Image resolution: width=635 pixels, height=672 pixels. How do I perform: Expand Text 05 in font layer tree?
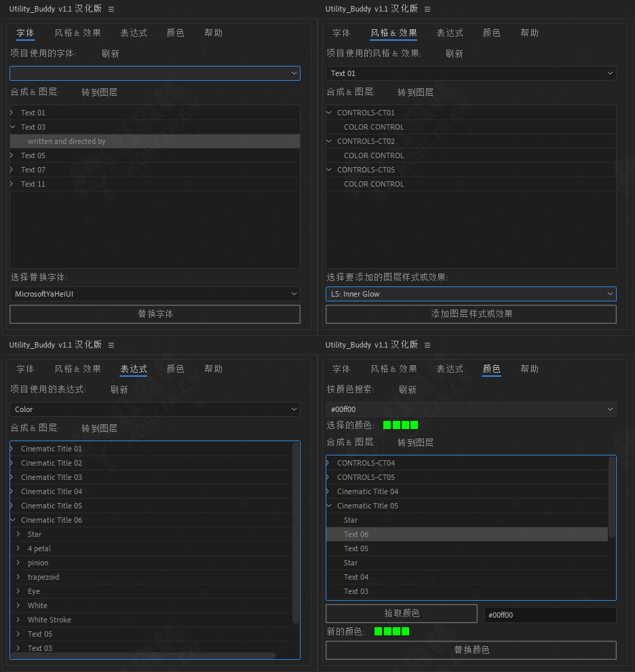(12, 155)
